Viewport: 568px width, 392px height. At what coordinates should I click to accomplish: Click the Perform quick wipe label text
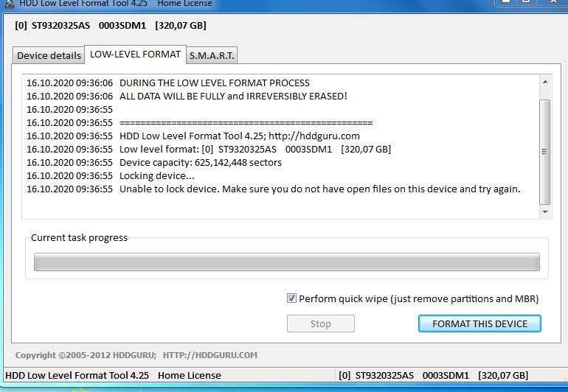[419, 298]
